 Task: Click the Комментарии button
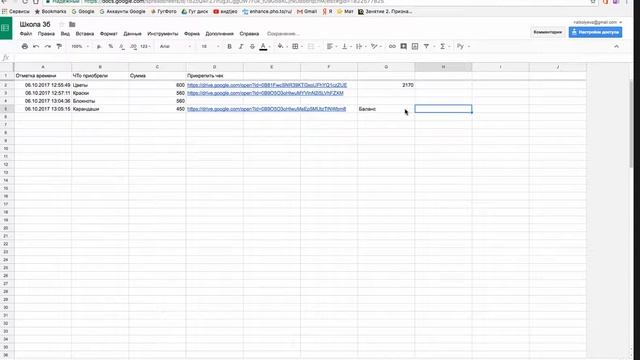(548, 32)
